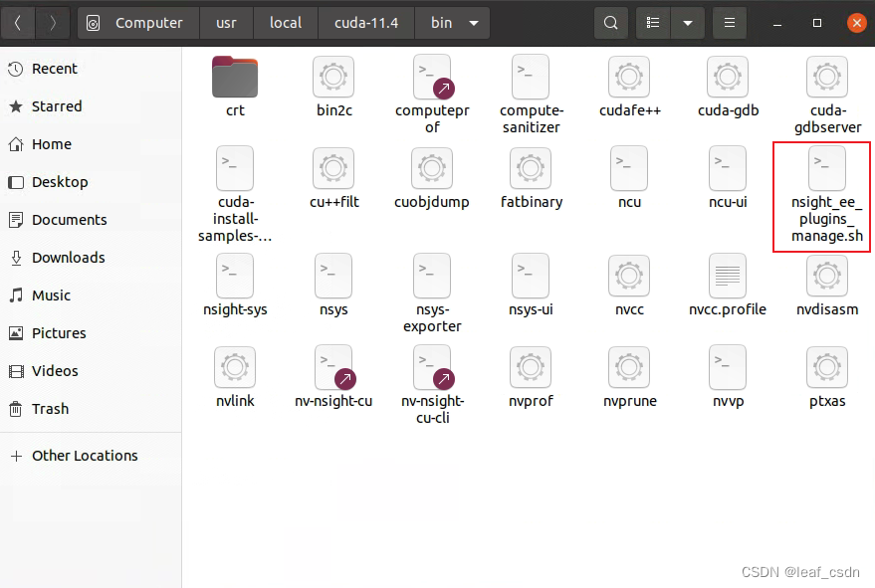Toggle the search bar

tap(610, 22)
